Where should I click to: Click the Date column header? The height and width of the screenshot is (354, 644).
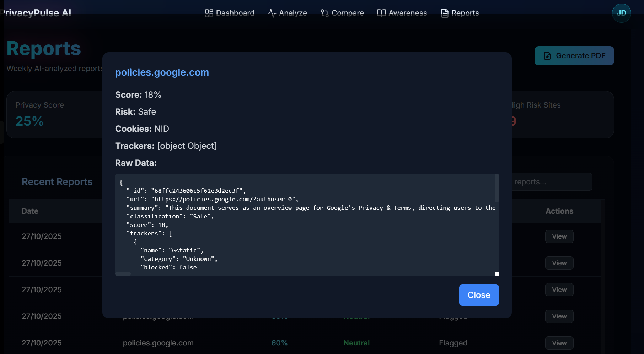coord(30,211)
